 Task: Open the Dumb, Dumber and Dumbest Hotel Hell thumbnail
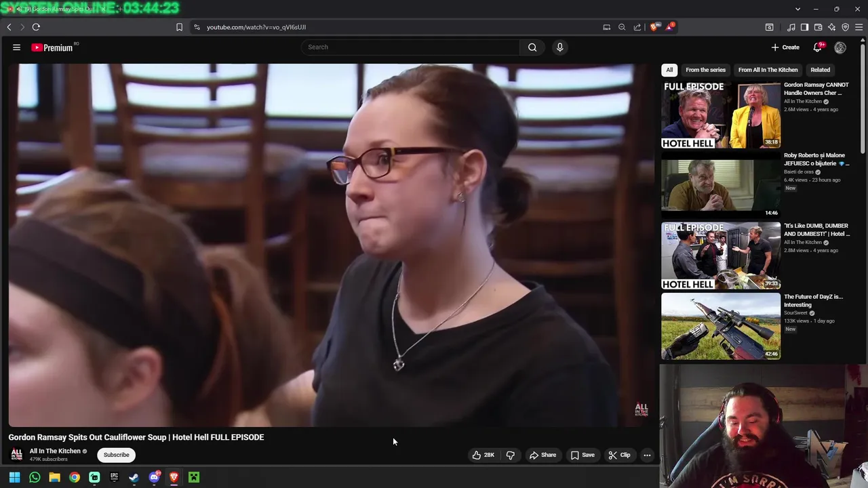point(721,256)
